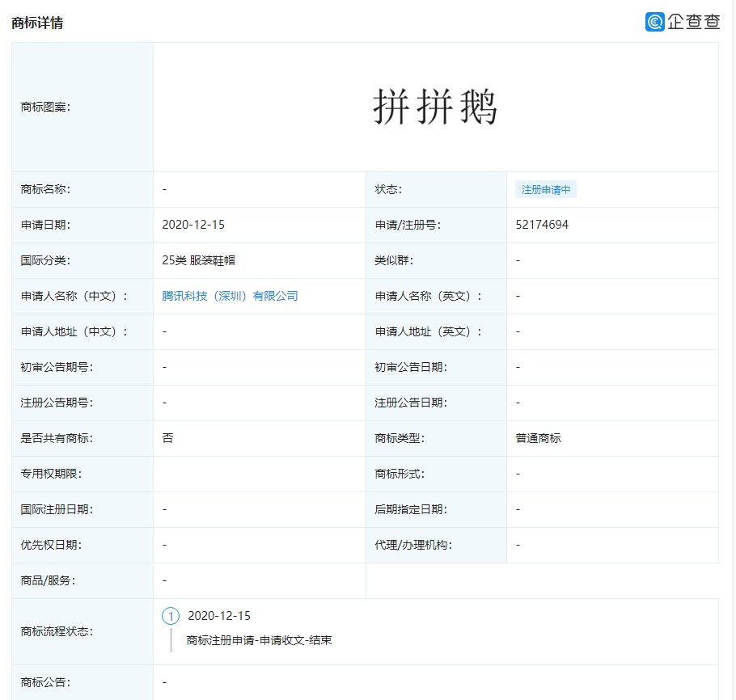This screenshot has height=700, width=736.
Task: Click the 商标图案 label
Action: coord(45,107)
